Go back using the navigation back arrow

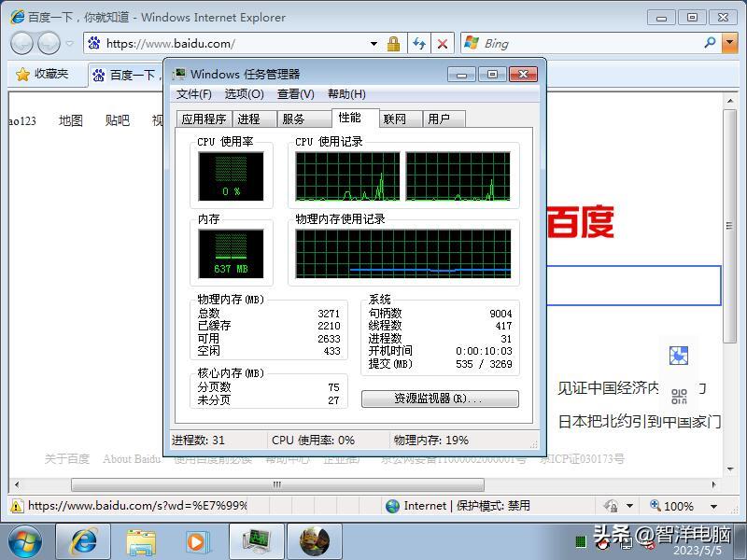coord(21,43)
